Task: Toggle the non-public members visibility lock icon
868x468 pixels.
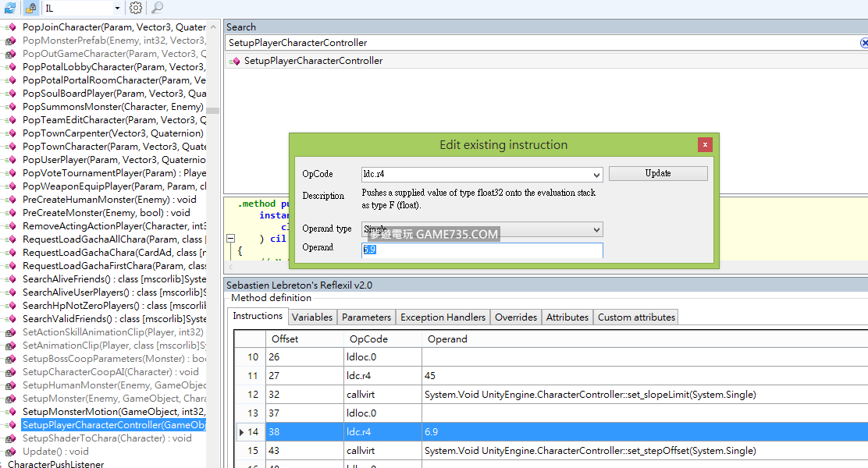Action: pyautogui.click(x=30, y=8)
